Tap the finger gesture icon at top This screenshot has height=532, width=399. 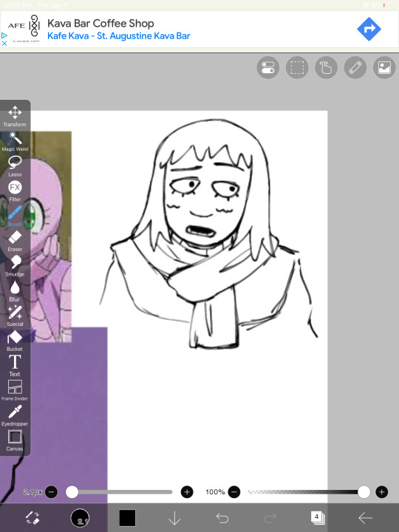(326, 67)
